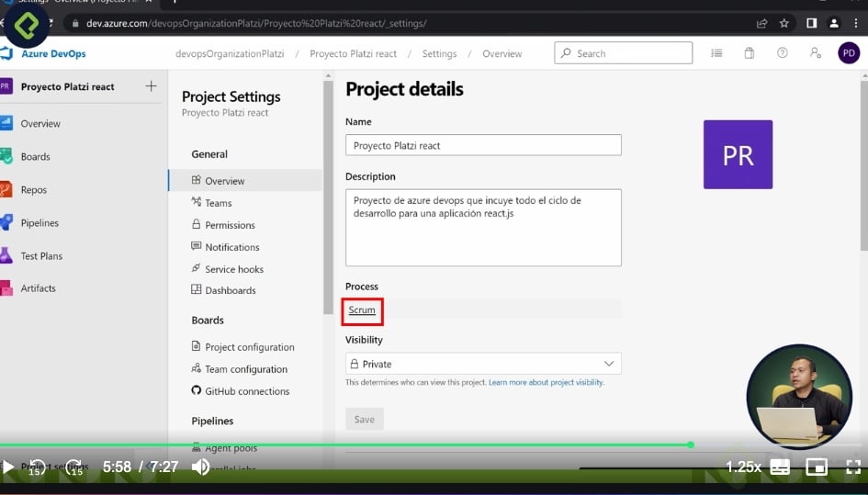This screenshot has height=495, width=868.
Task: Seek using the green video progress bar
Action: click(x=345, y=444)
